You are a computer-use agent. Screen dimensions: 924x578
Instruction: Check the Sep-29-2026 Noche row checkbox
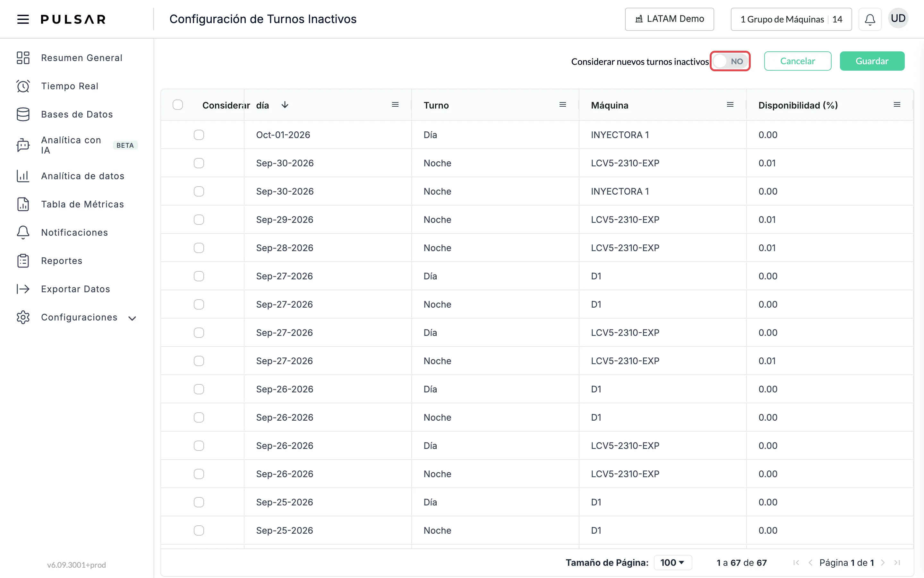click(199, 220)
